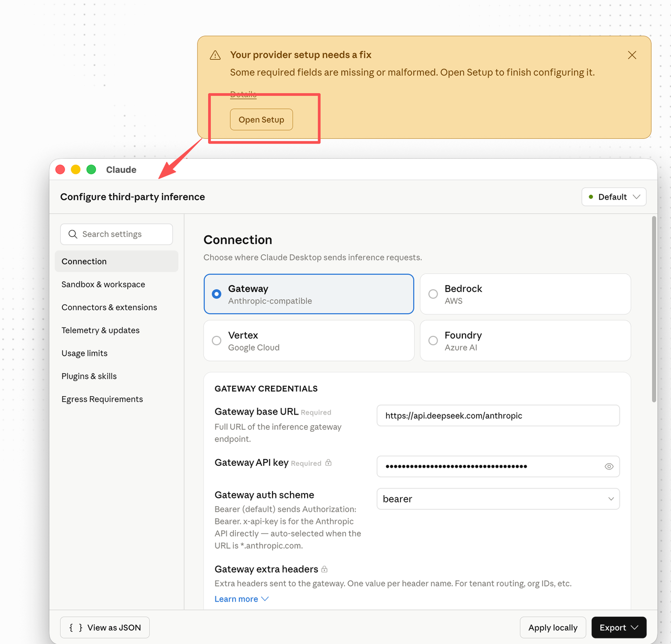The width and height of the screenshot is (671, 644).
Task: Click the Gateway base URL field
Action: [498, 416]
